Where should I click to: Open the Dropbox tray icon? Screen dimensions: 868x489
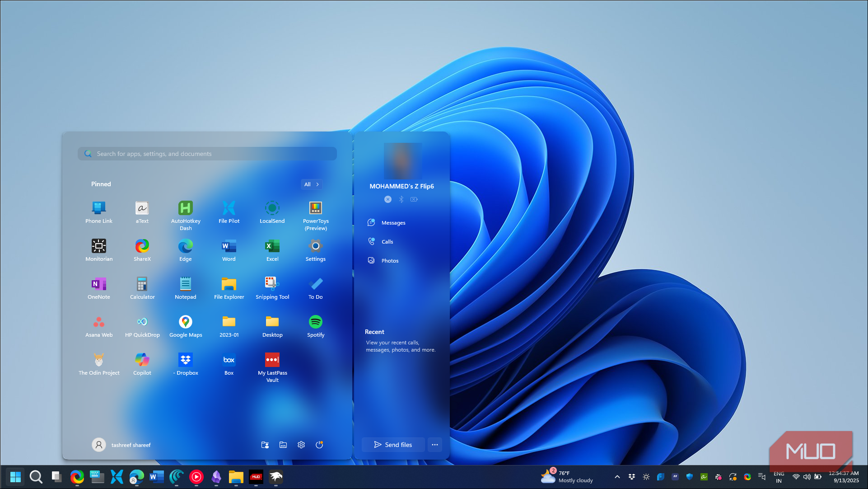[x=632, y=477]
